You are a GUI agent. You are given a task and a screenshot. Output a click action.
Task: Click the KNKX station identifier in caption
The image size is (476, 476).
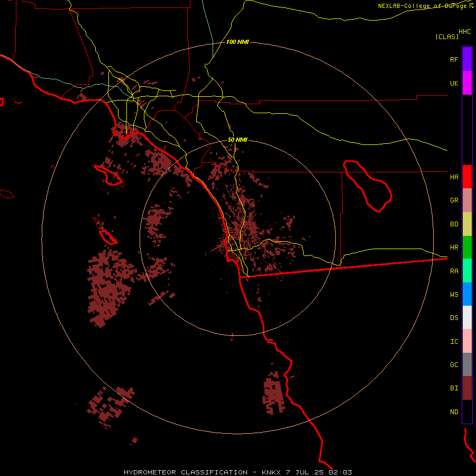[x=271, y=472]
